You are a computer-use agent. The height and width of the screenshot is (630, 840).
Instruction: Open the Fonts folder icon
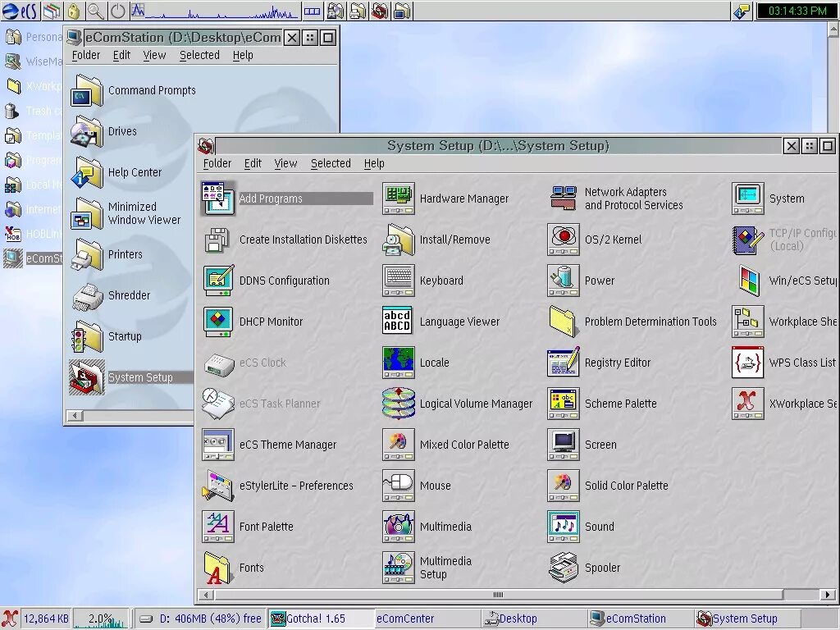tap(217, 568)
